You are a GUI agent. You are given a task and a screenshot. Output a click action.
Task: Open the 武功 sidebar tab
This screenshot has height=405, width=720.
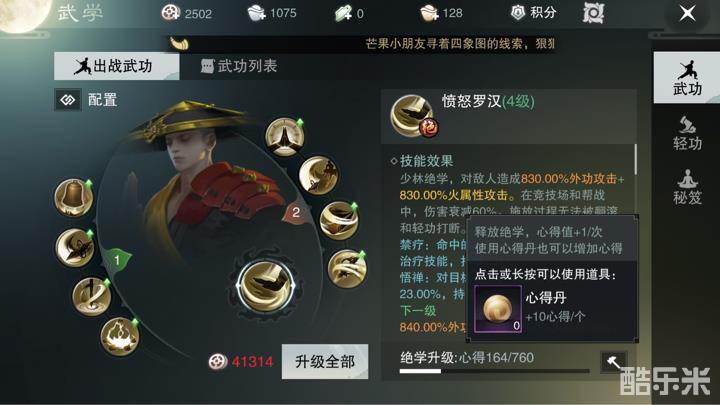(687, 78)
